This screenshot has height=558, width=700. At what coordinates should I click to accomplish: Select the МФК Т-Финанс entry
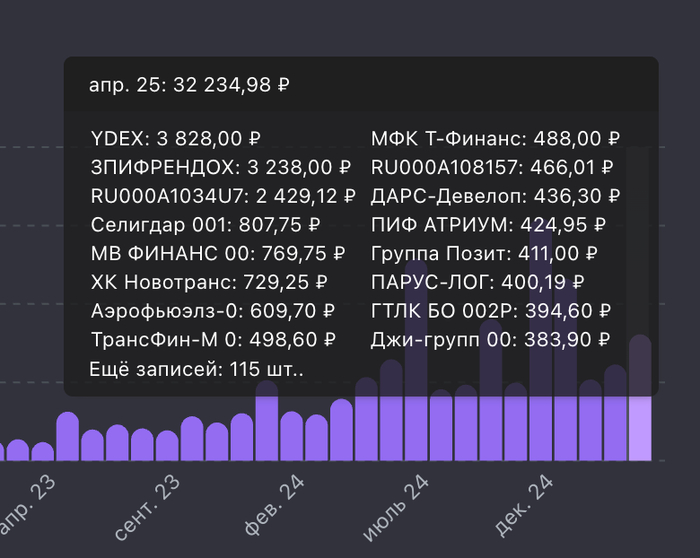496,138
